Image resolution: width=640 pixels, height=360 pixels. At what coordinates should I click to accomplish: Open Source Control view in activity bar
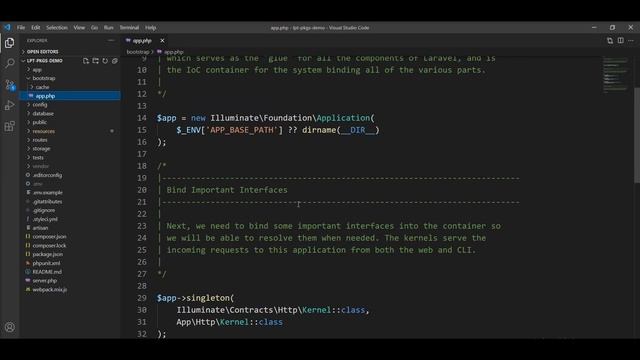click(x=9, y=84)
